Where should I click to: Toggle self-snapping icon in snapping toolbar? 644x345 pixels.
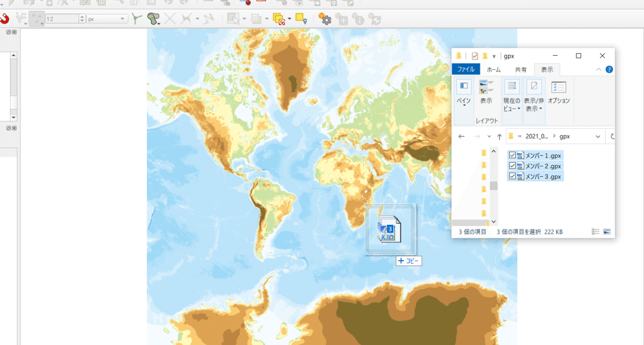click(209, 19)
